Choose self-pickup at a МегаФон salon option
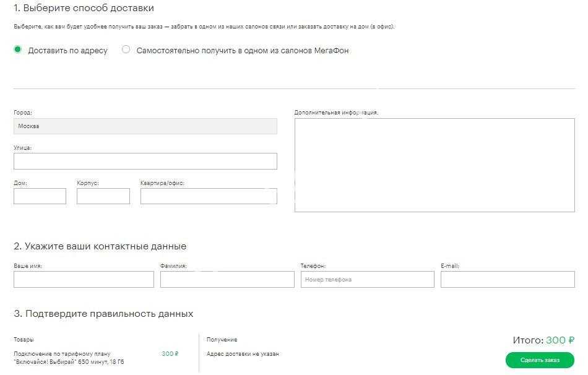Screen dimensions: 588x375 (126, 50)
